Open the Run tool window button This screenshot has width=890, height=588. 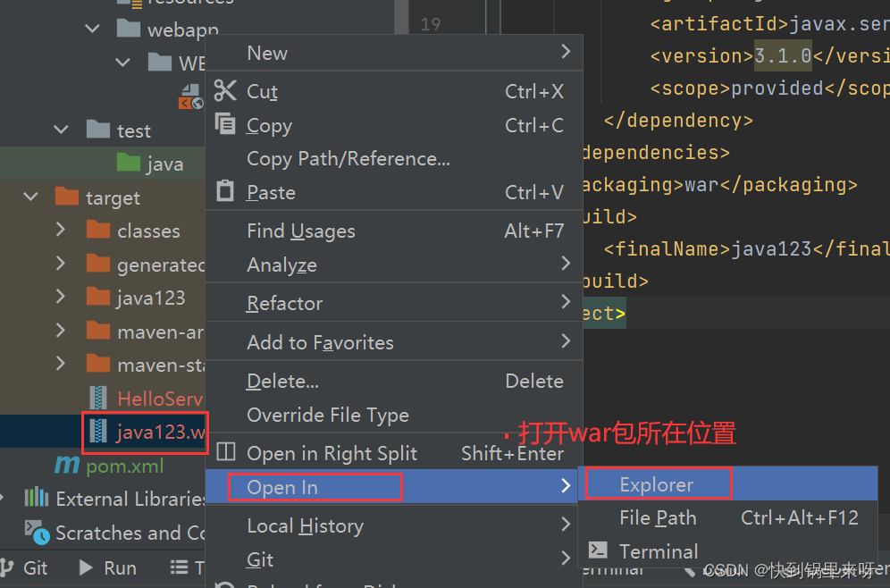(x=107, y=567)
